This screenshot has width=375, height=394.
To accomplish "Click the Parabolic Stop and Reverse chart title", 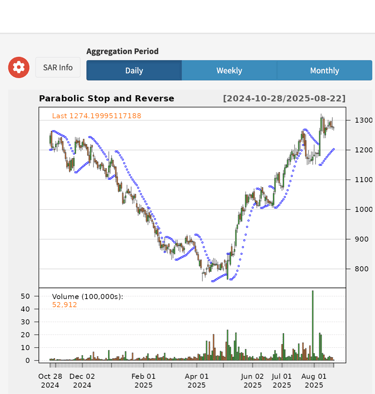I will [107, 98].
